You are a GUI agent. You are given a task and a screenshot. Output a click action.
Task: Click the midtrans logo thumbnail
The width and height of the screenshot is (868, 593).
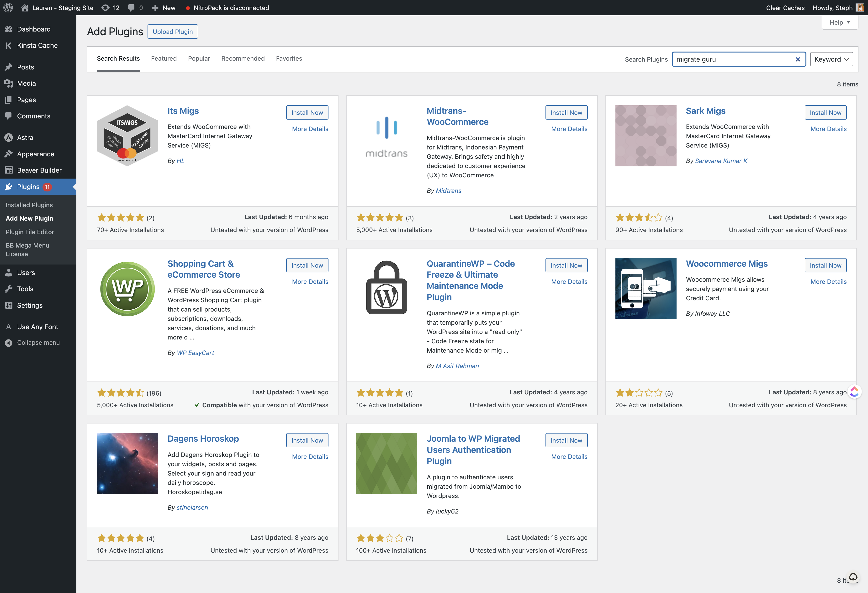386,136
